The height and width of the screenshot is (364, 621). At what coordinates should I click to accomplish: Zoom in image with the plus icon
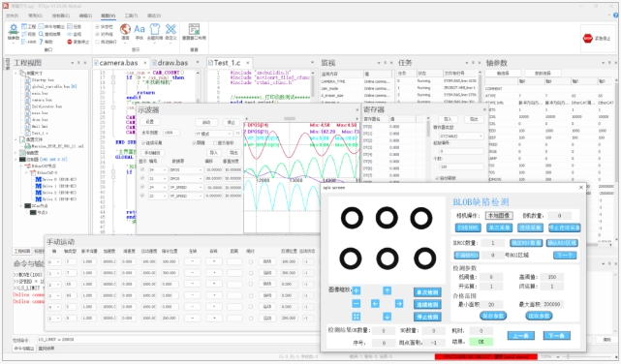click(357, 290)
